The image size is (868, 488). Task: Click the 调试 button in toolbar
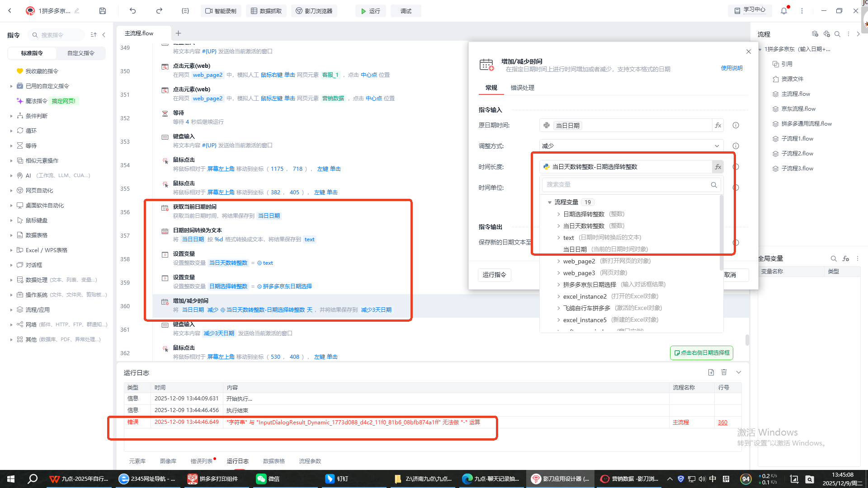click(x=406, y=11)
